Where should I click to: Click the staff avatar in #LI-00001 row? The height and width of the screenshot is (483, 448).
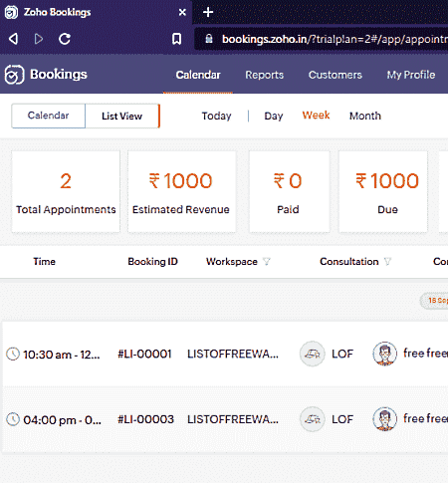[384, 354]
